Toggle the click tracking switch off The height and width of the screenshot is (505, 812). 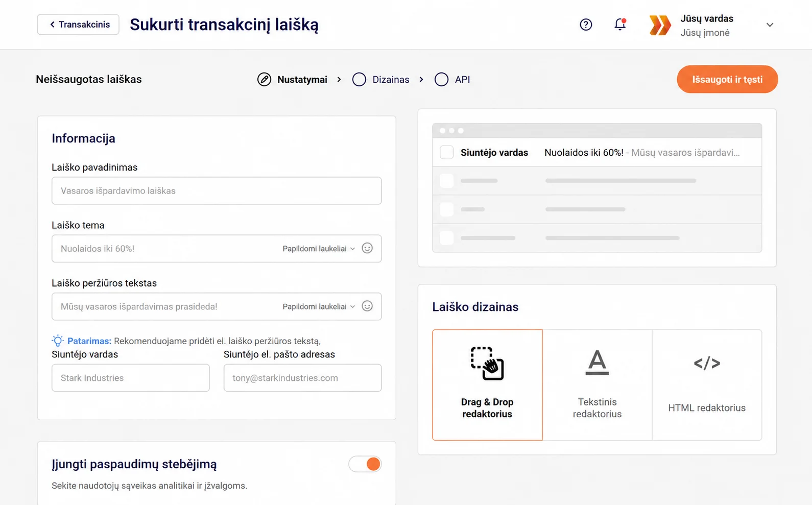365,464
